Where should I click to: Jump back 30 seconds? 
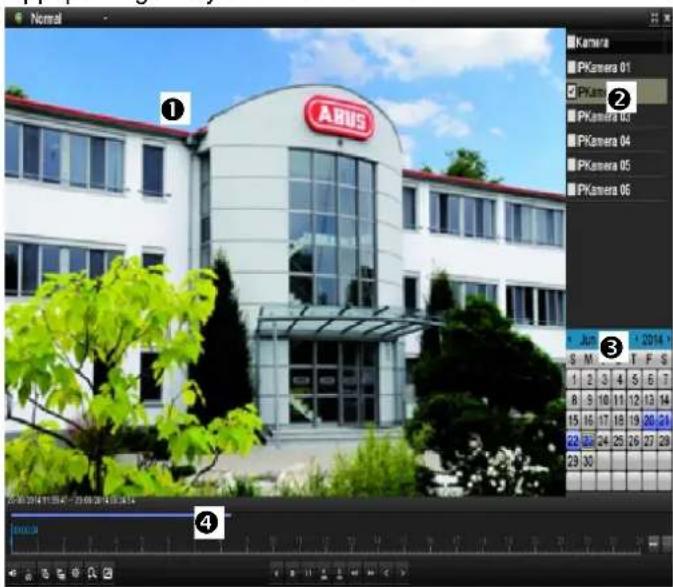[x=324, y=573]
